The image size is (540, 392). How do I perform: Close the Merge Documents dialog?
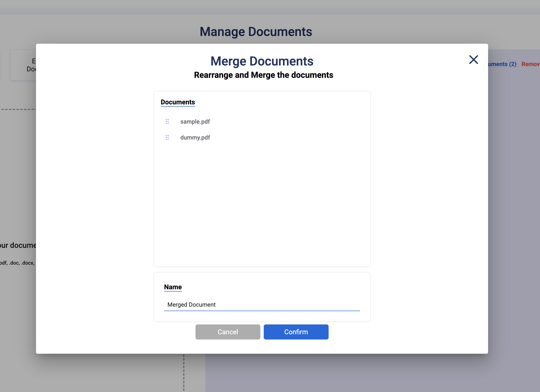click(x=473, y=60)
